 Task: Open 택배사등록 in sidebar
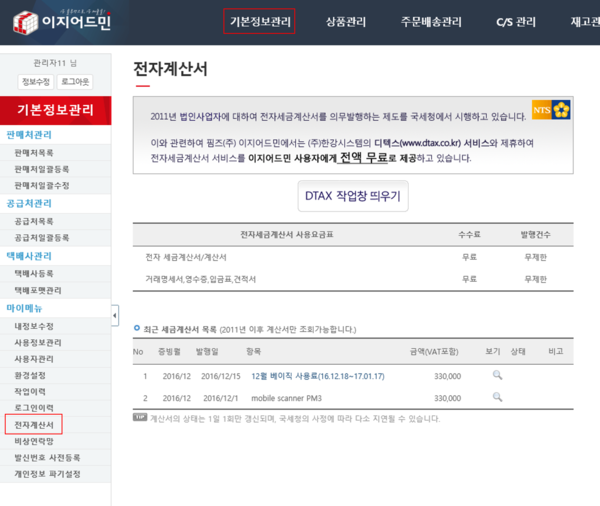click(x=34, y=274)
